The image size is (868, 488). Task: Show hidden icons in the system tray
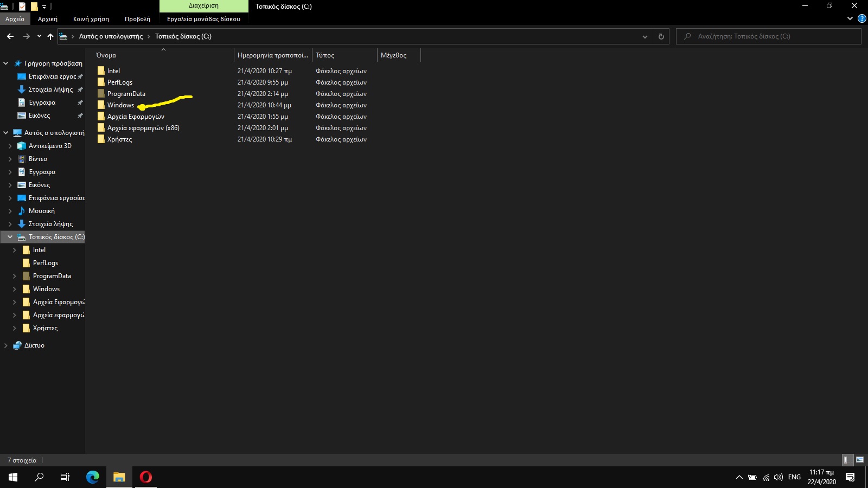point(739,477)
